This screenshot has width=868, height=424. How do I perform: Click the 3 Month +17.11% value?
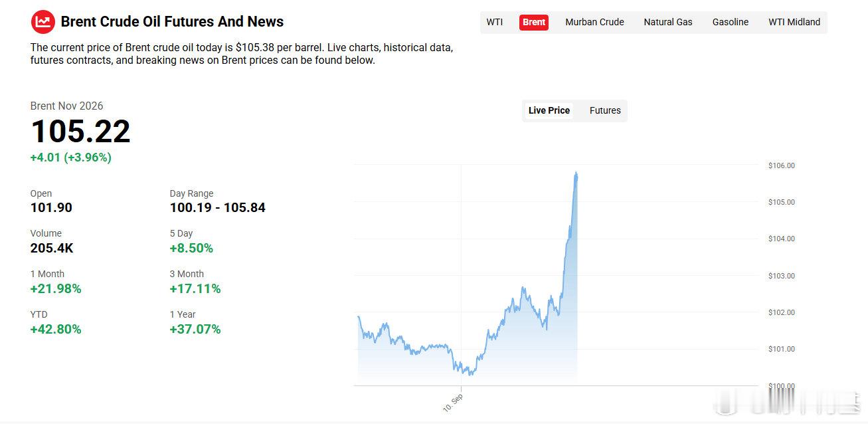195,288
